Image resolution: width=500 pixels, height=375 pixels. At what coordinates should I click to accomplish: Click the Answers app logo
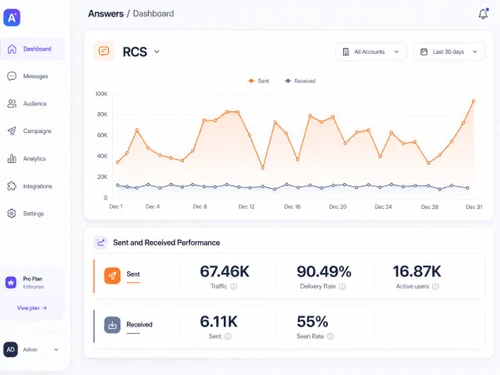tap(12, 17)
